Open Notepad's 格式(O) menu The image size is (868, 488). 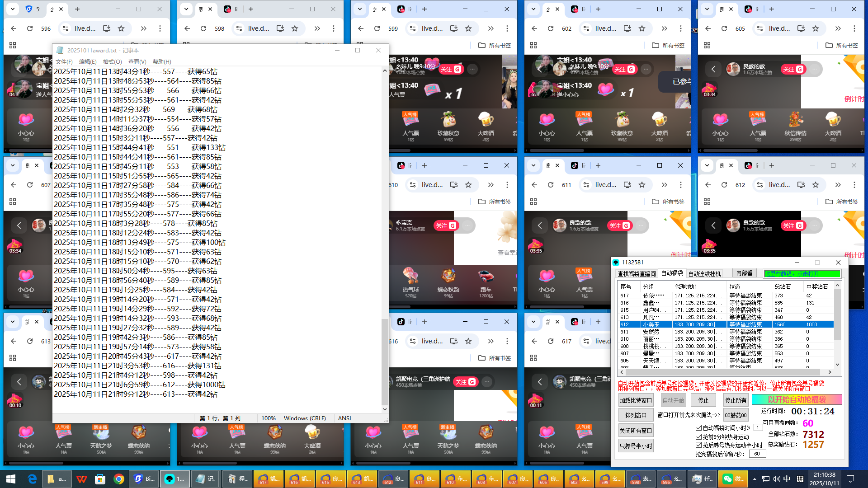(x=112, y=61)
